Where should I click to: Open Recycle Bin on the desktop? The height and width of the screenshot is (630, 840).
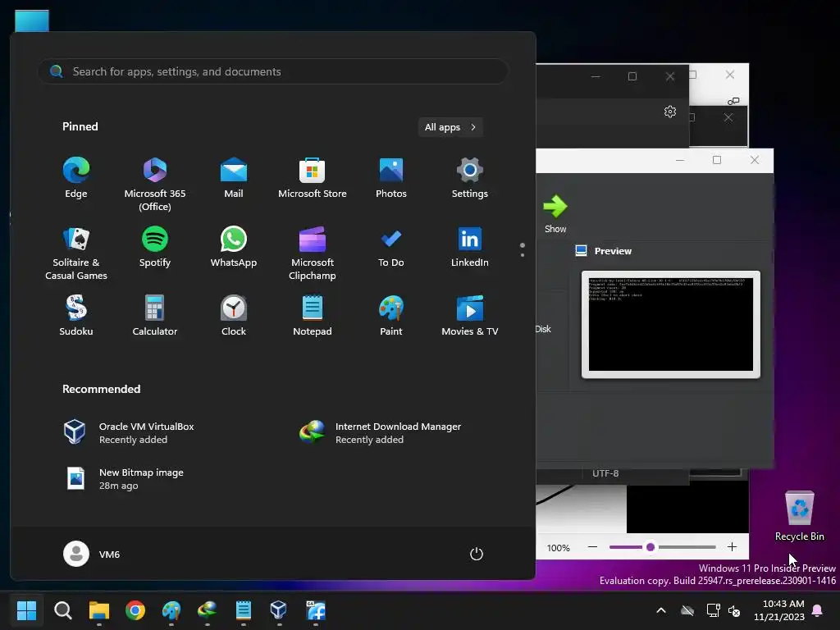coord(799,516)
